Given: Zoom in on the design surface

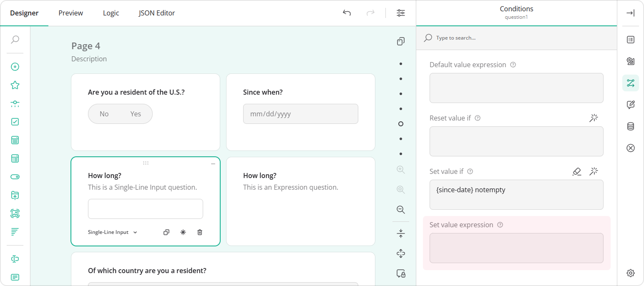Looking at the screenshot, I should pyautogui.click(x=401, y=170).
